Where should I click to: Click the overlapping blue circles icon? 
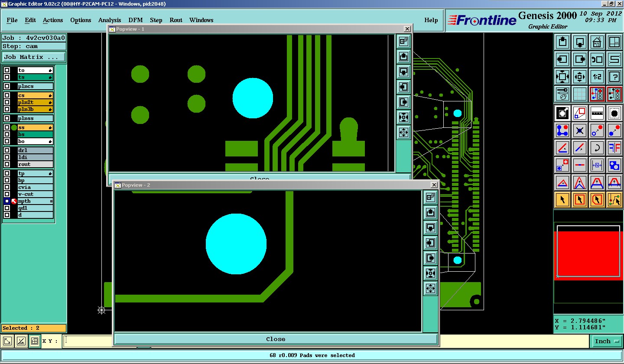614,165
